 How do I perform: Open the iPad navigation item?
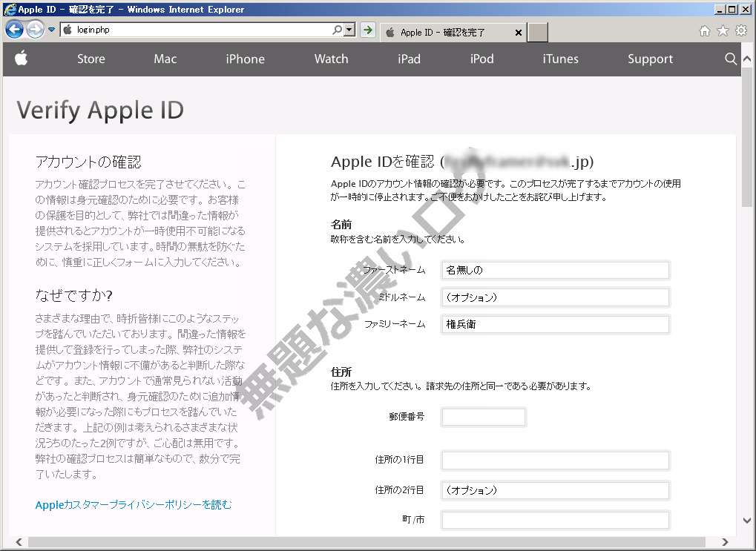coord(409,59)
